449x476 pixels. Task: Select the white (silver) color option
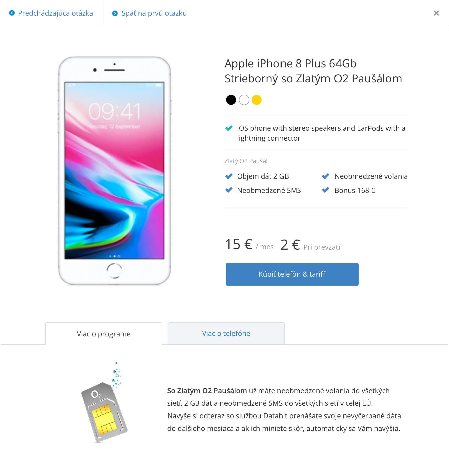(244, 100)
